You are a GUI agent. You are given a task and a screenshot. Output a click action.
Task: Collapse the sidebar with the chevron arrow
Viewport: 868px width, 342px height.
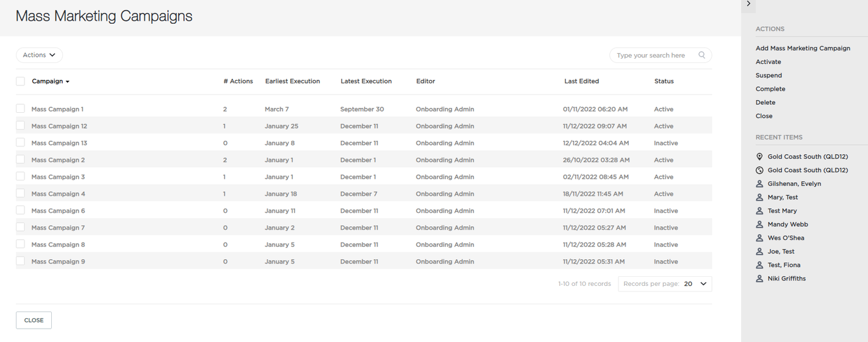coord(748,4)
